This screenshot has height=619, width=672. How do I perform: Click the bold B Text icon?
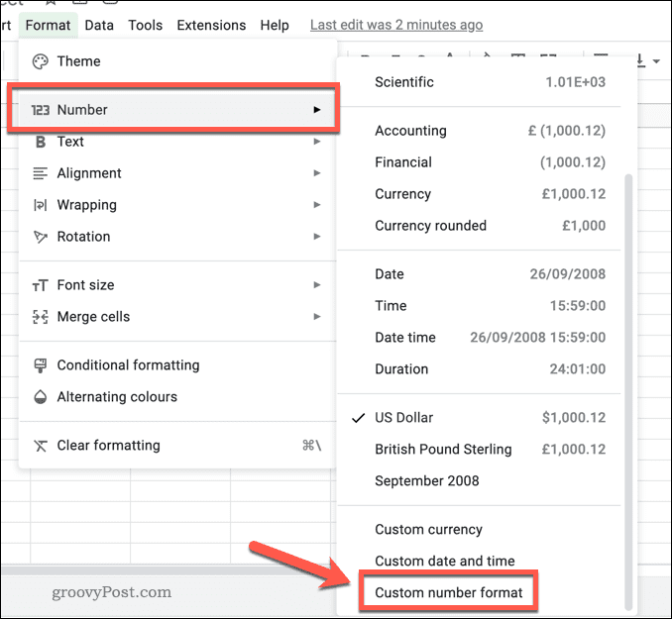pos(41,142)
